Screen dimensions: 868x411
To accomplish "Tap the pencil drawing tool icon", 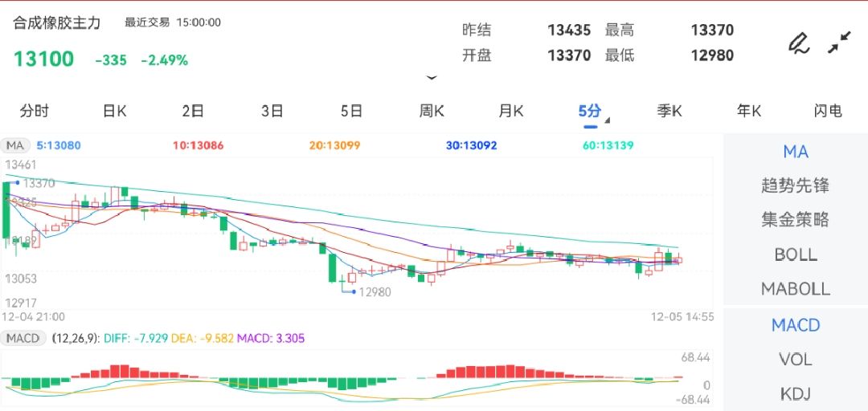I will (798, 43).
